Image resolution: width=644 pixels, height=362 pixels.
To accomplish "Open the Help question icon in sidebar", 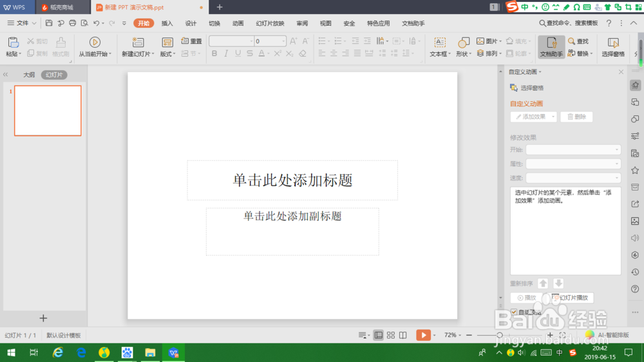I will click(635, 289).
